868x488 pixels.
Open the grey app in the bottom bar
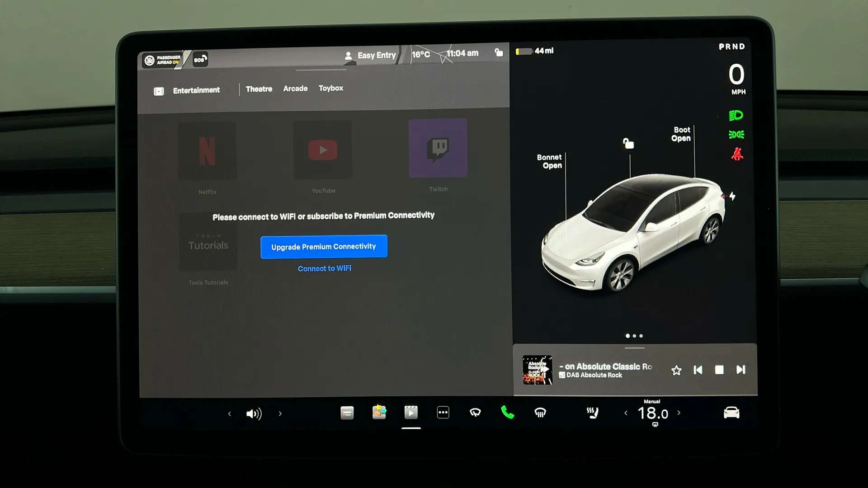[347, 413]
